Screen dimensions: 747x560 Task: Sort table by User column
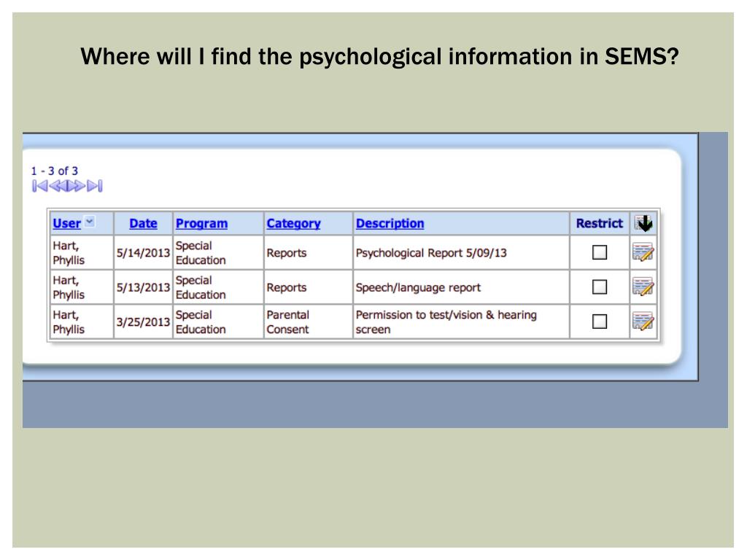pyautogui.click(x=66, y=223)
